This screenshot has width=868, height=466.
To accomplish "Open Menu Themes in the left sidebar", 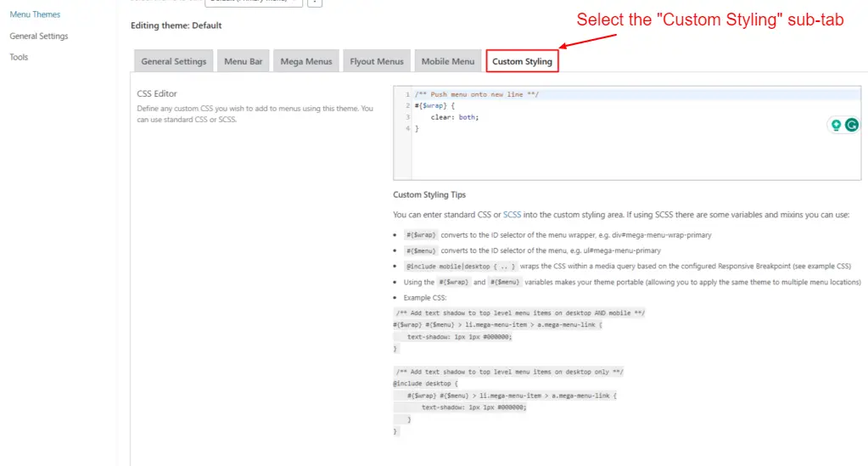I will (x=35, y=14).
